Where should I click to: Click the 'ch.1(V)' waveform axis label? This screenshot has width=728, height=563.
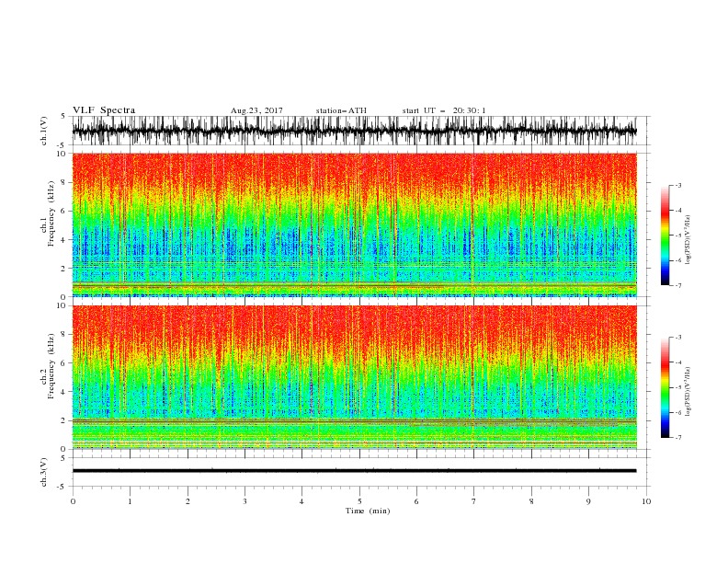pyautogui.click(x=44, y=131)
